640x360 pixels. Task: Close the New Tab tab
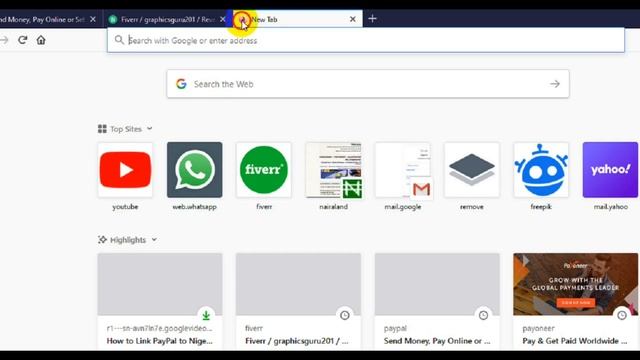353,19
